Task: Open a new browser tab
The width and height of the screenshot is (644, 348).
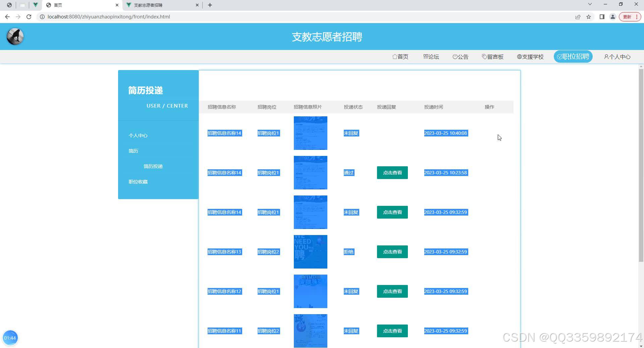Action: pyautogui.click(x=210, y=5)
